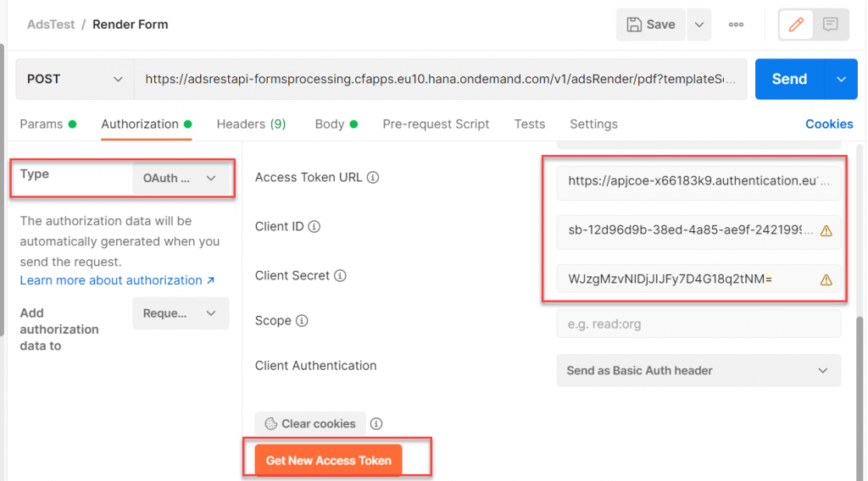Click the pencil edit icon
Image resolution: width=868 pixels, height=481 pixels.
[796, 25]
